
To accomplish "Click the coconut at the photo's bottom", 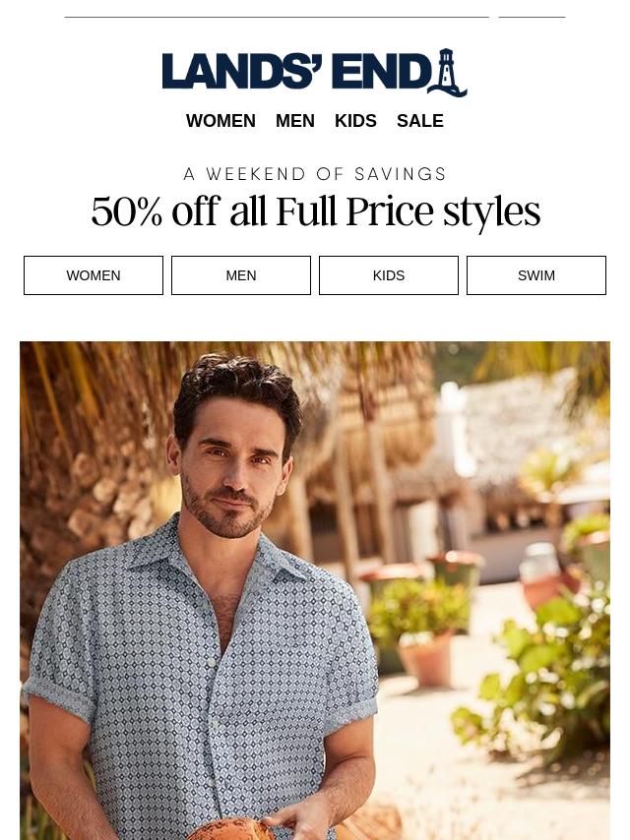I will [x=230, y=829].
